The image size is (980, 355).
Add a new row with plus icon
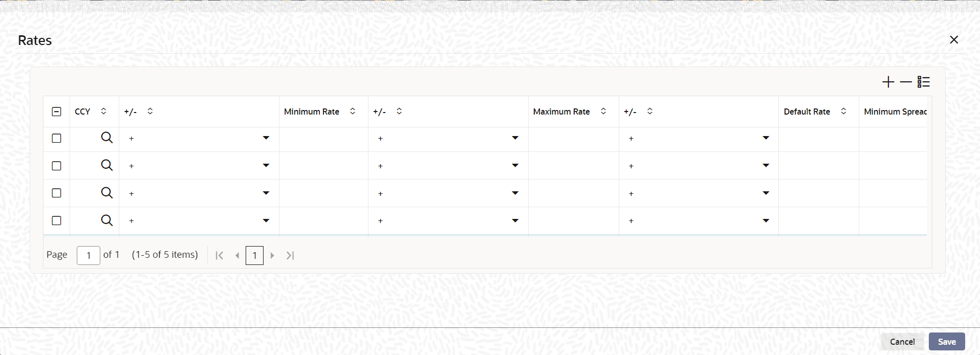point(888,82)
